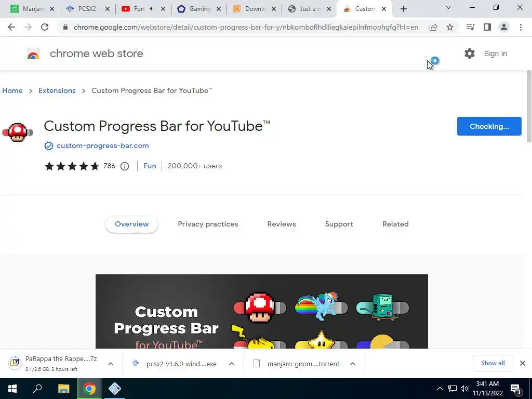Open the network icon in system tray

[x=453, y=389]
